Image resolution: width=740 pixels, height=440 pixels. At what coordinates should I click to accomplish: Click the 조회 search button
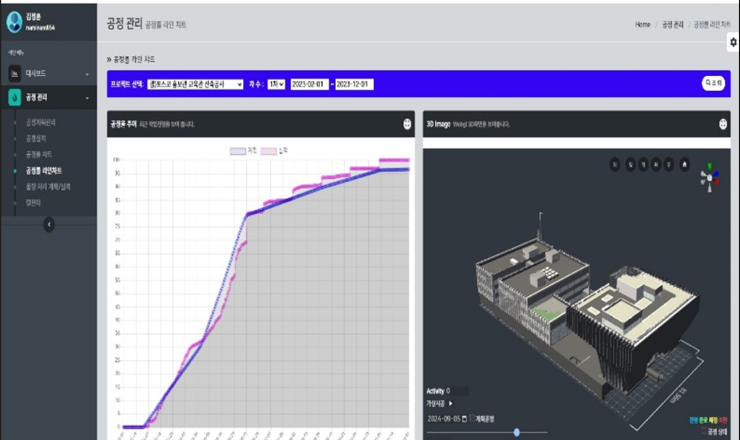click(x=712, y=84)
